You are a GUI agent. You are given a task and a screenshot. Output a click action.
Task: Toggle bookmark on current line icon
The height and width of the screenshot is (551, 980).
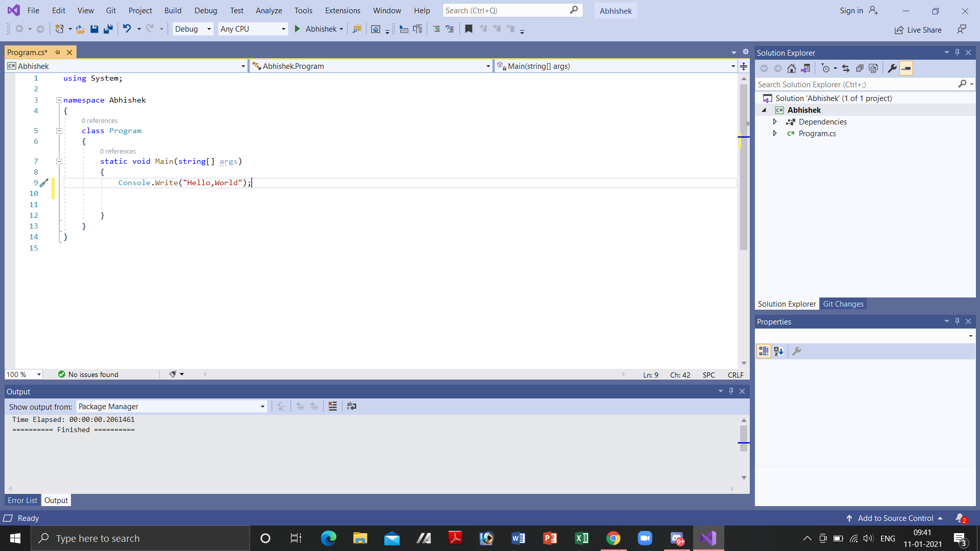469,29
